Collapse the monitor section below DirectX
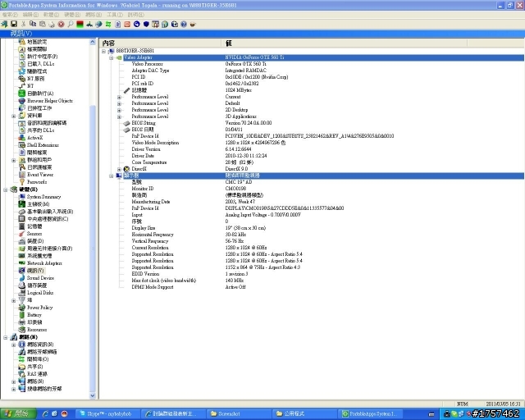 pyautogui.click(x=112, y=176)
